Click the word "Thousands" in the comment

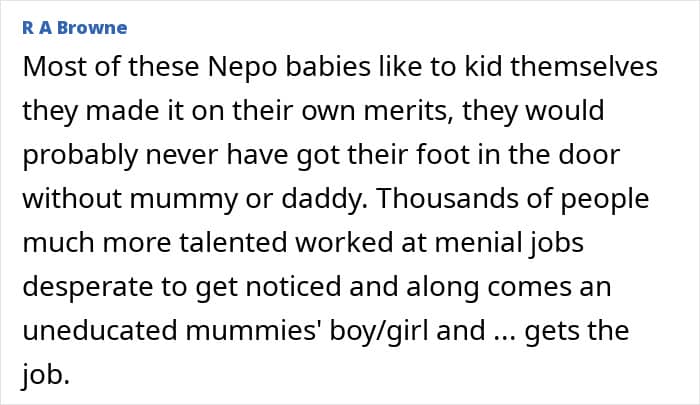tap(463, 198)
